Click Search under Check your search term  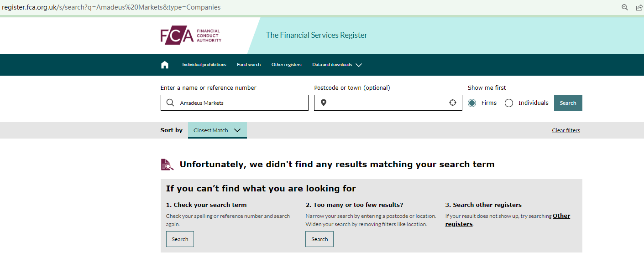tap(180, 239)
